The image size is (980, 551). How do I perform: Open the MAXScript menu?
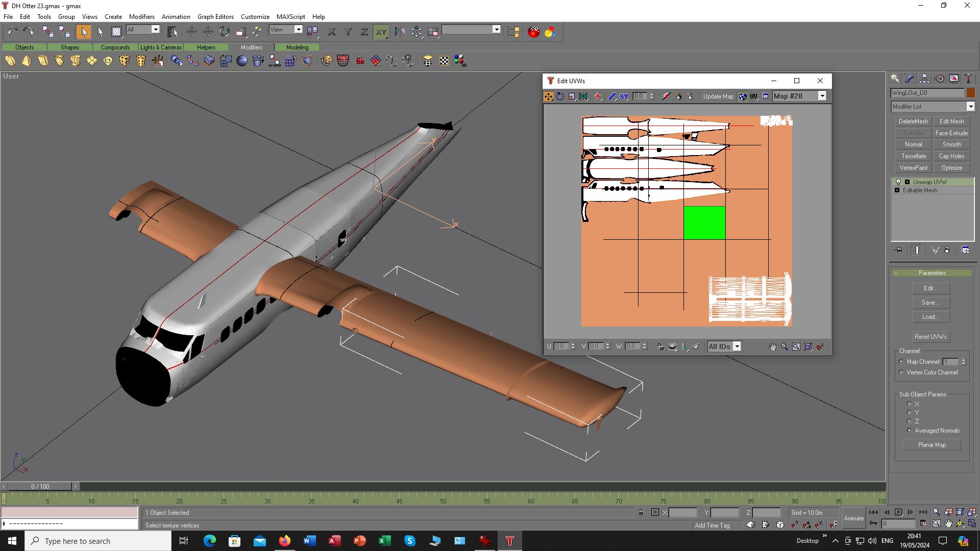(x=290, y=16)
